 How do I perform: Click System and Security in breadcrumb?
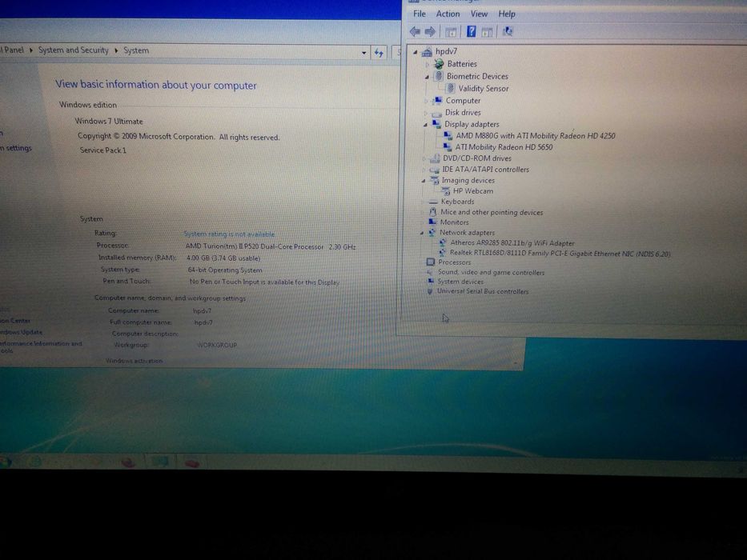coord(74,50)
